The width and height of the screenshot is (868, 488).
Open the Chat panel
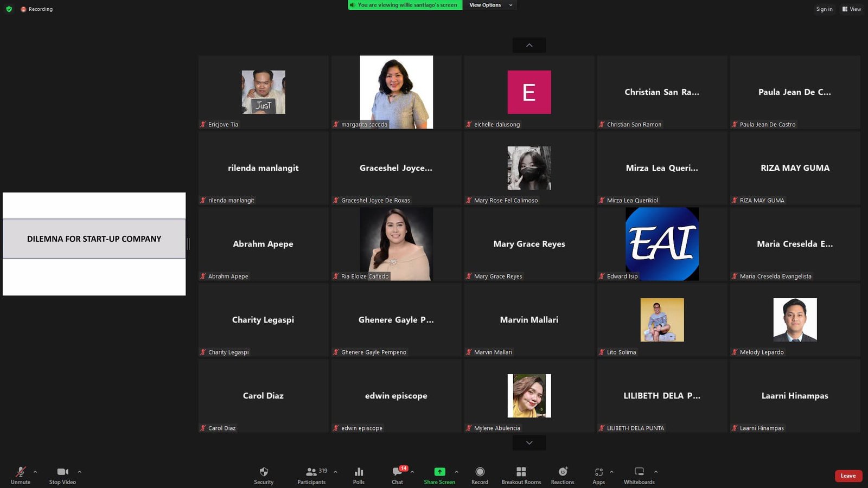(x=397, y=472)
